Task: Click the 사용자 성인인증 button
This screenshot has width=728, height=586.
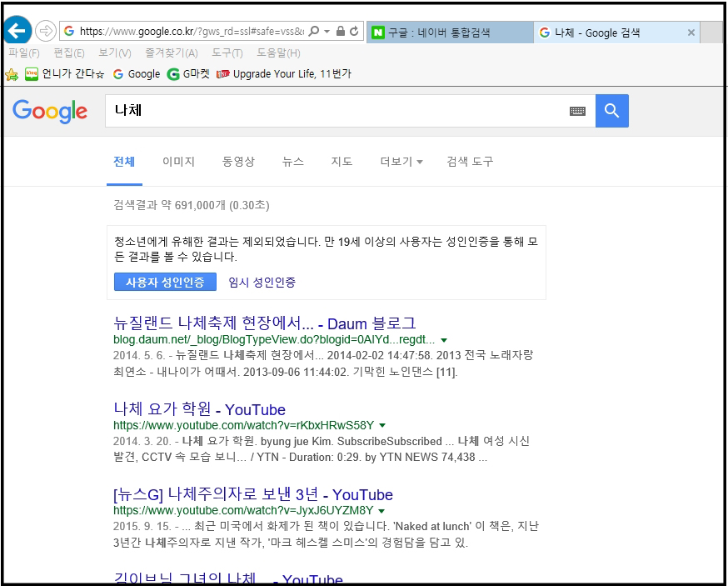Action: [165, 282]
